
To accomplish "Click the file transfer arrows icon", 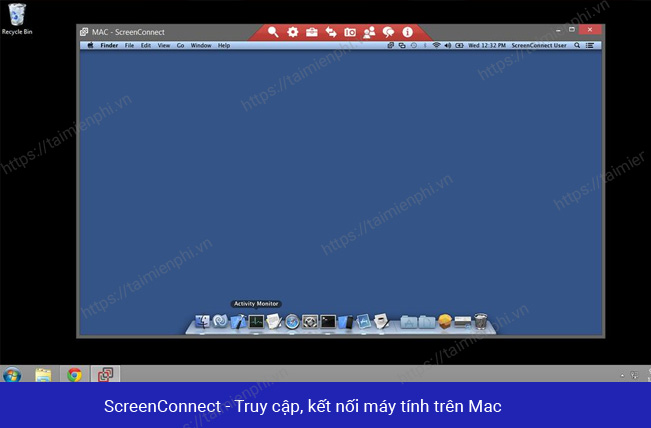I will pyautogui.click(x=331, y=32).
